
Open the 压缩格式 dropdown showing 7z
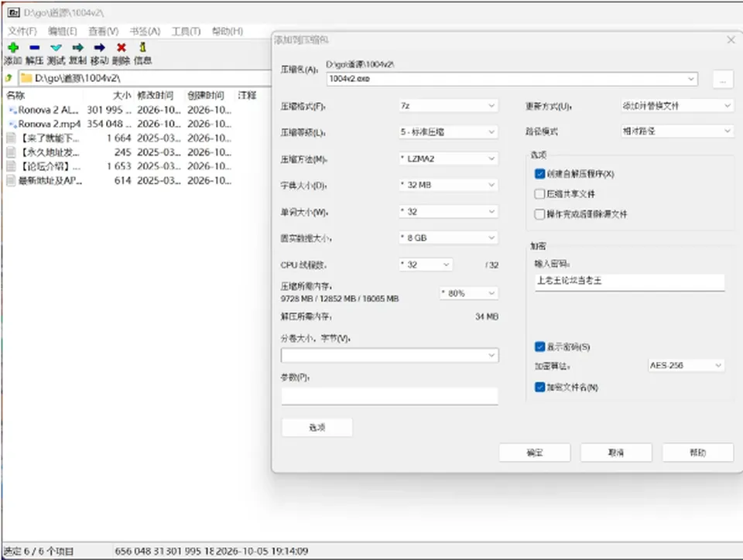448,105
